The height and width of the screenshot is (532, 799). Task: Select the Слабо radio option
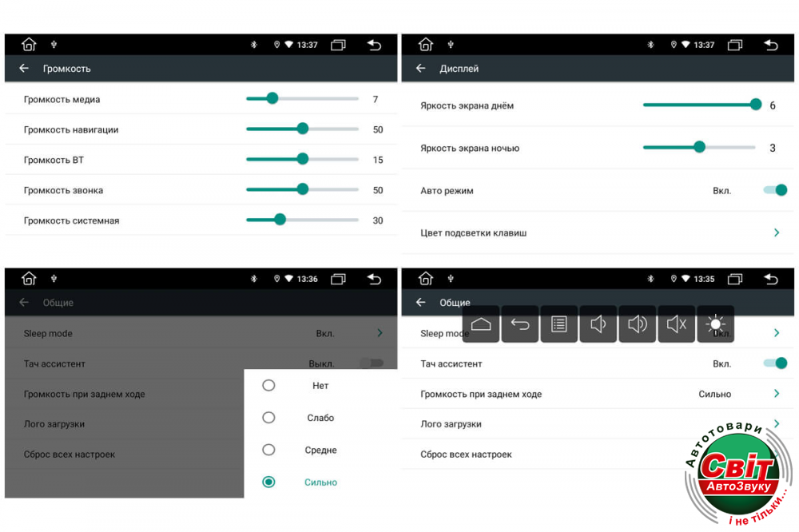pos(268,418)
